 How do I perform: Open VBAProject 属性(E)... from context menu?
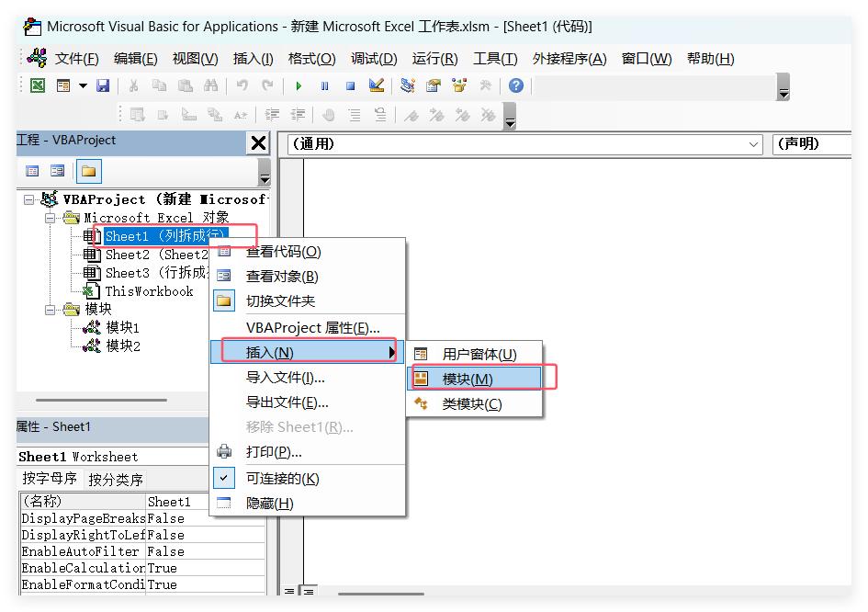[x=308, y=328]
